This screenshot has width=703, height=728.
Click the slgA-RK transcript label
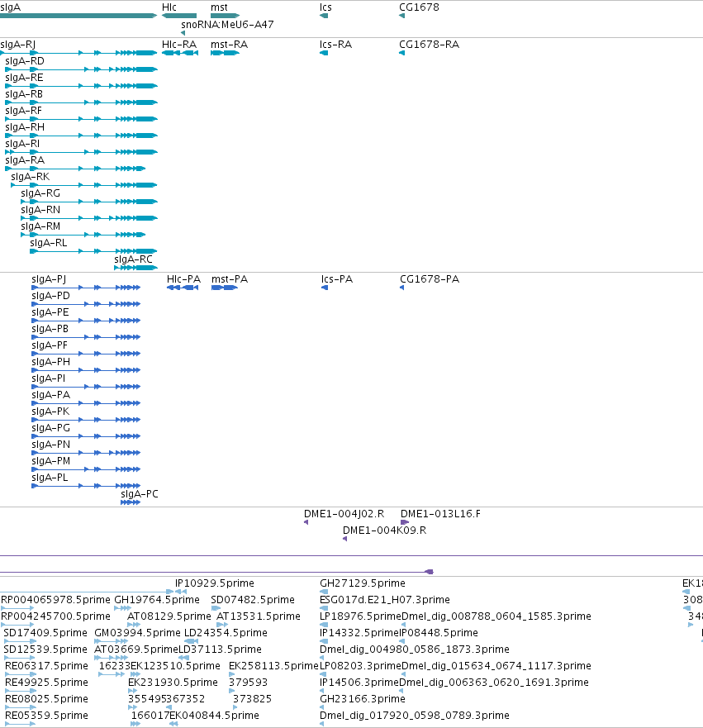[31, 177]
